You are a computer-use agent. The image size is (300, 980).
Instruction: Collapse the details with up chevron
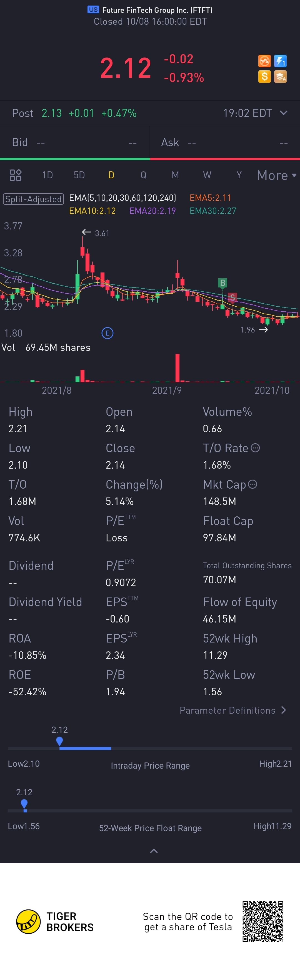pyautogui.click(x=154, y=851)
